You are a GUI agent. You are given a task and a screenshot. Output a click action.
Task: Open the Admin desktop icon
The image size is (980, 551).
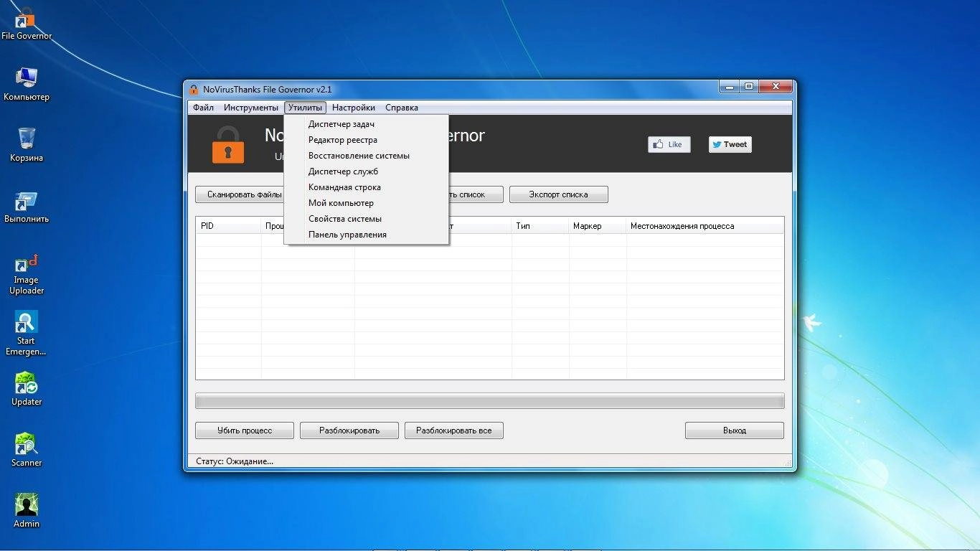pyautogui.click(x=27, y=511)
